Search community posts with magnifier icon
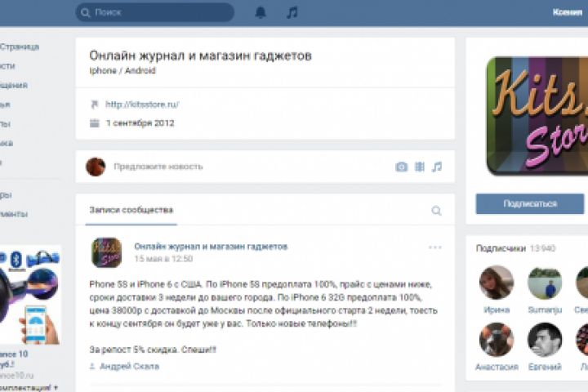Viewport: 588px width, 392px height. 436,211
